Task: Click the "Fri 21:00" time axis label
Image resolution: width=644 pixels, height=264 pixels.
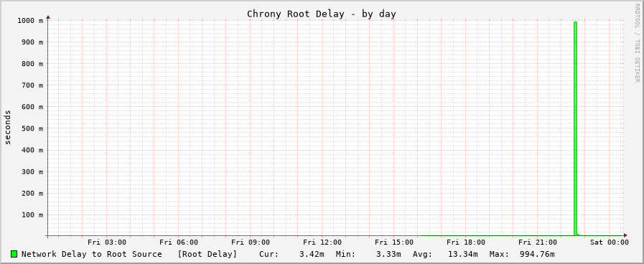Action: tap(538, 242)
